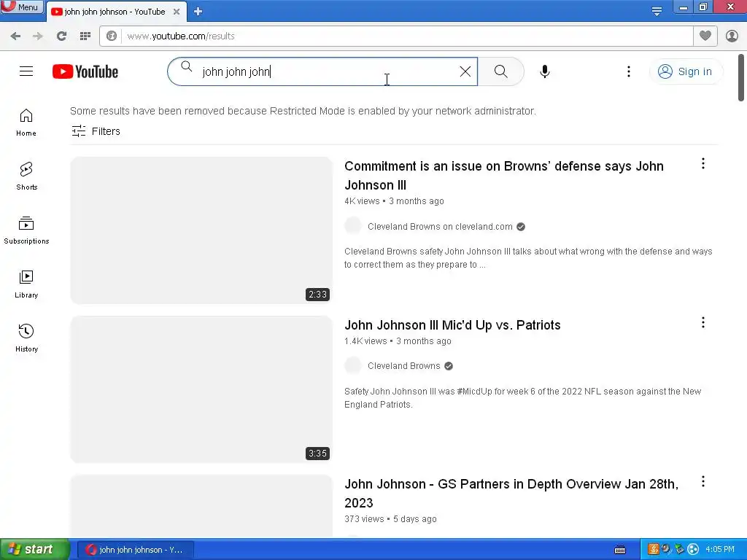Bookmark page with the heart icon
The width and height of the screenshot is (747, 560).
tap(705, 36)
